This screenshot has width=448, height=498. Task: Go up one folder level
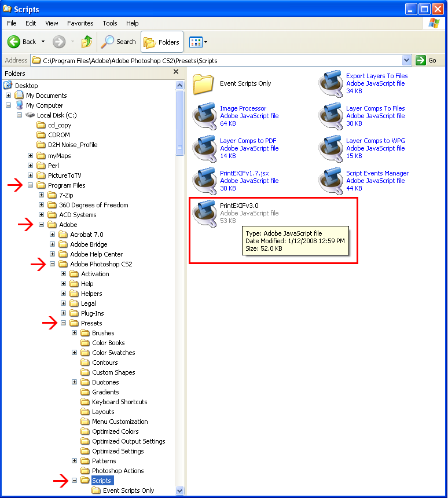(87, 42)
